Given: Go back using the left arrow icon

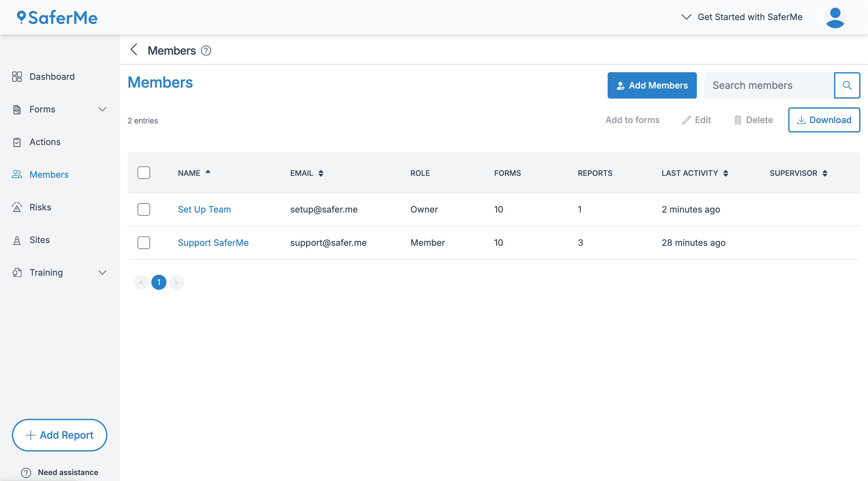Looking at the screenshot, I should (x=134, y=50).
